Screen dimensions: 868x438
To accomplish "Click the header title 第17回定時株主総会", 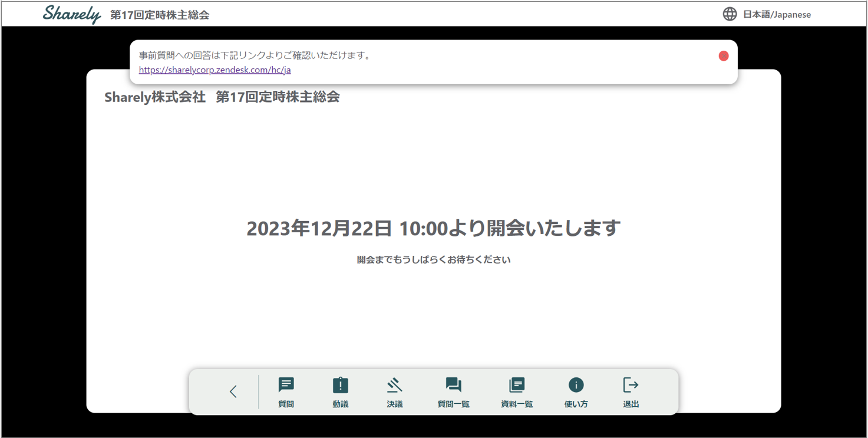I will pyautogui.click(x=160, y=15).
